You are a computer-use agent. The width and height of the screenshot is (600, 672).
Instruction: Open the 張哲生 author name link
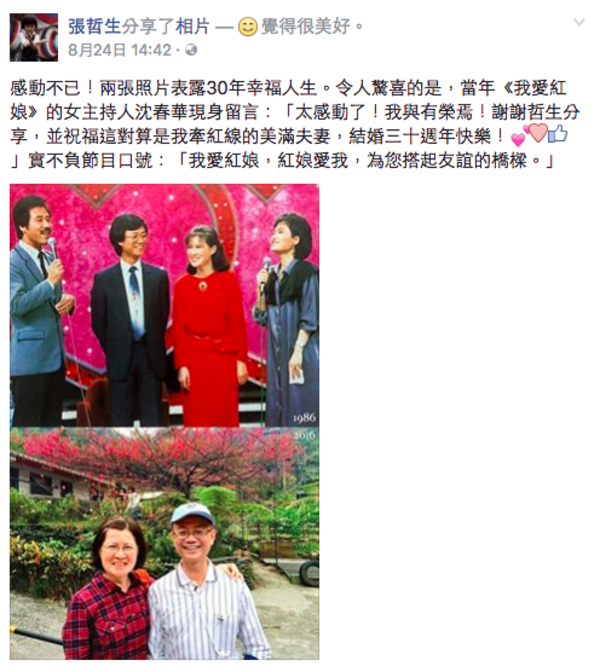[x=95, y=27]
